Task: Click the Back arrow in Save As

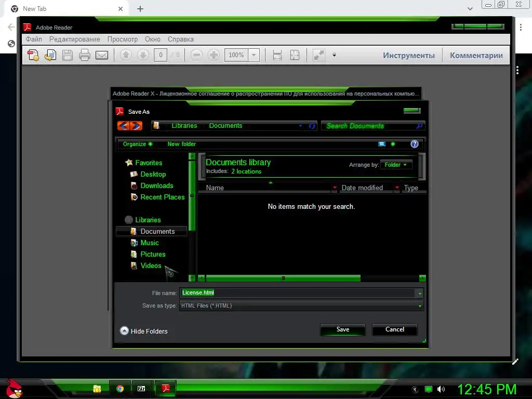Action: [123, 126]
